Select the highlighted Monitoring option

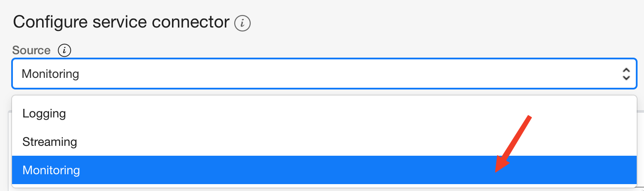[x=51, y=170]
